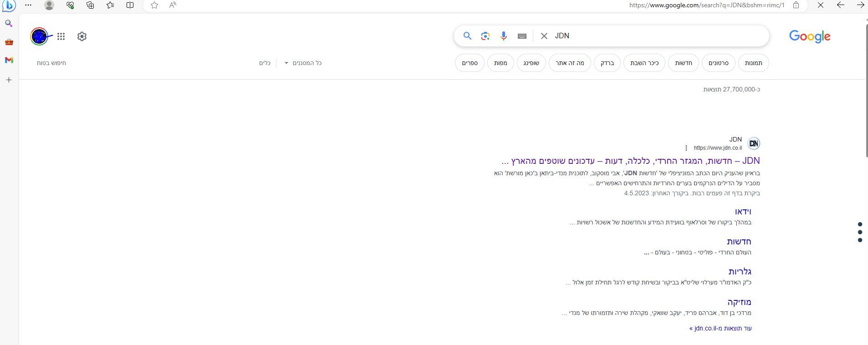Open the מוזיקה sitelink
Viewport: 868px width, 345px height.
point(740,302)
